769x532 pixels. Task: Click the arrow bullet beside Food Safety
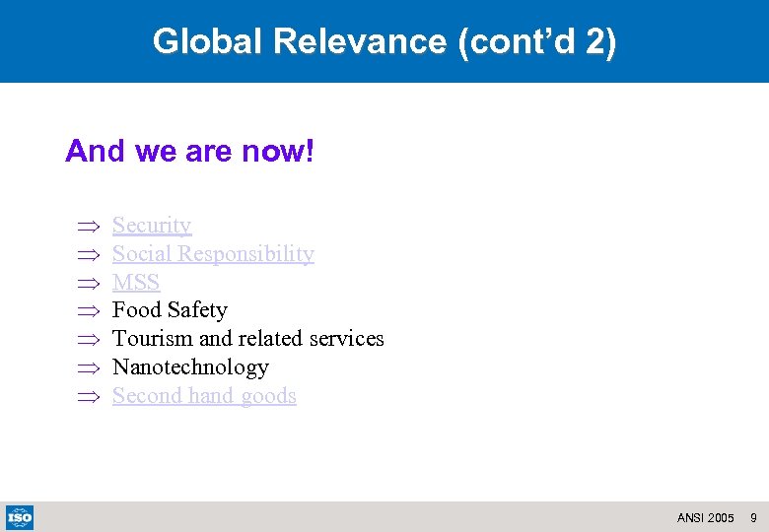pos(89,311)
